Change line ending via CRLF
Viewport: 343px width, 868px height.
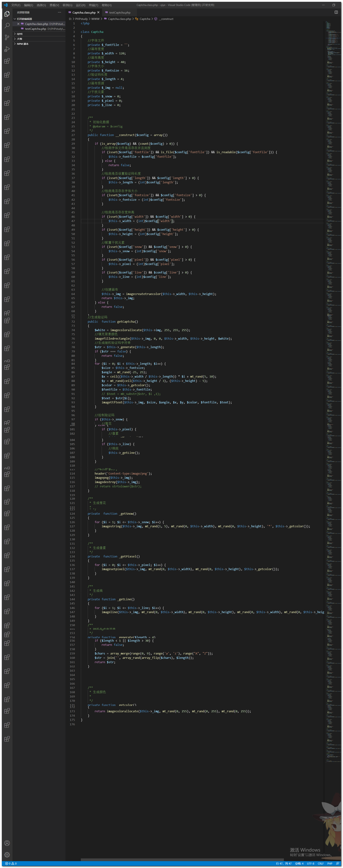320,863
